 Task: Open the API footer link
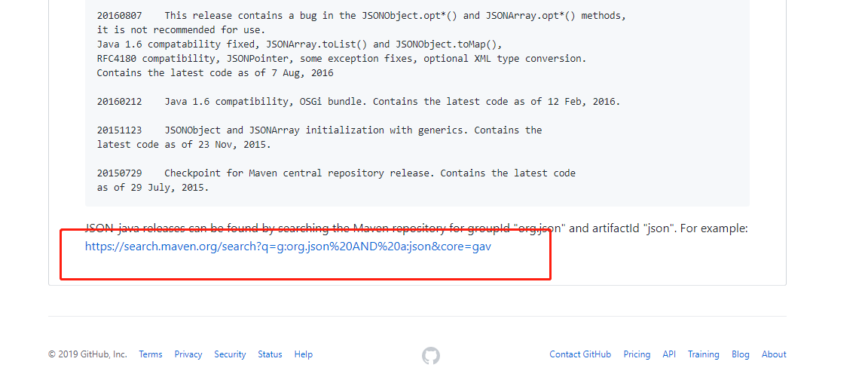(669, 354)
